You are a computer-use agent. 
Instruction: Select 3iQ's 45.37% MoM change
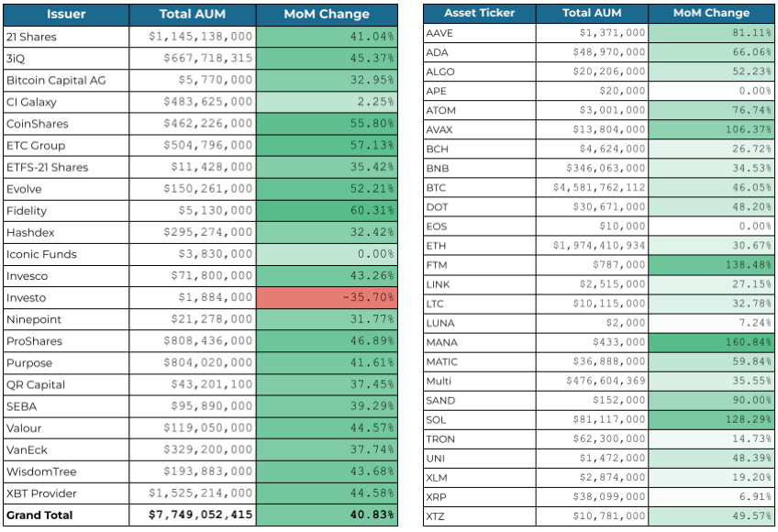327,59
